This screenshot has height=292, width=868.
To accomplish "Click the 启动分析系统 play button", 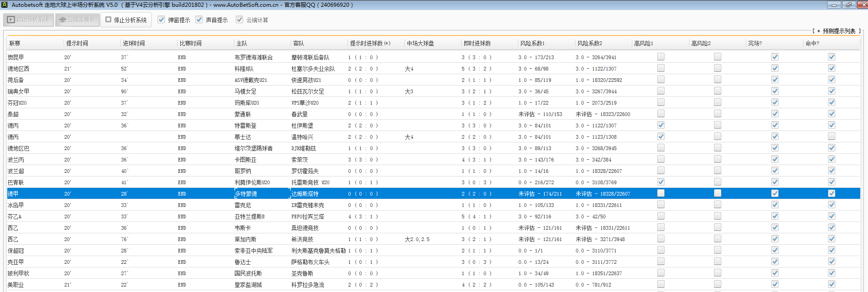I will click(x=29, y=20).
